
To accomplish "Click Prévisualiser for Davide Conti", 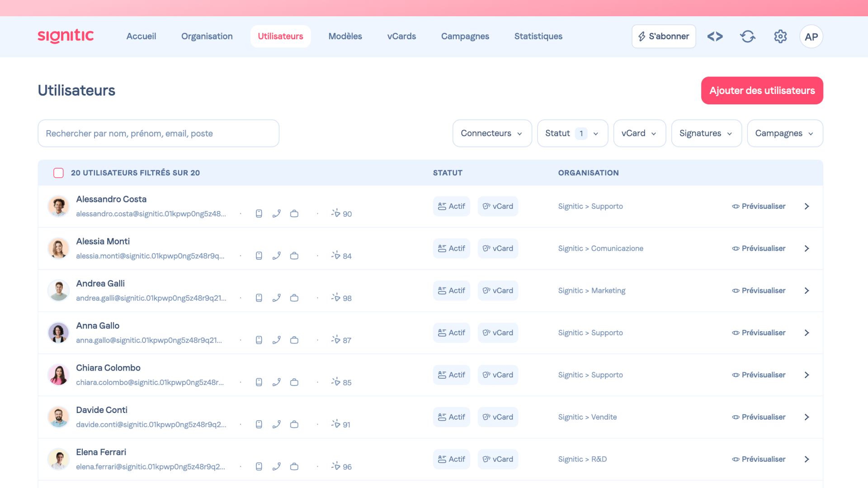I will [x=759, y=417].
